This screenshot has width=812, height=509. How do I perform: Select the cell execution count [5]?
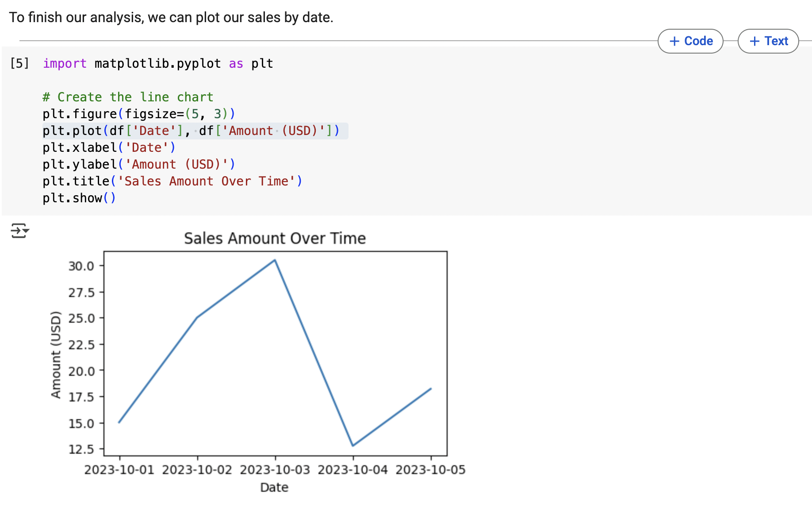point(20,63)
